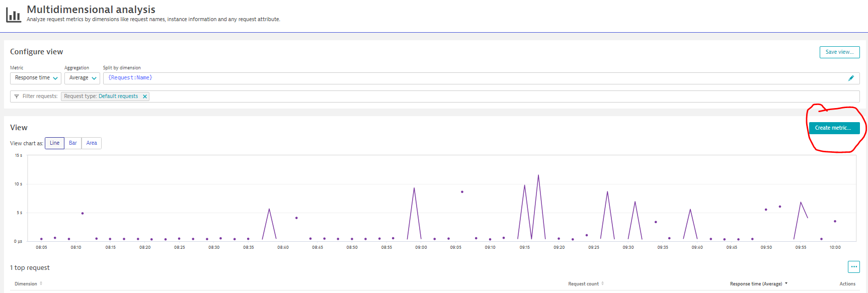Sort by Dimension column arrows
The image size is (868, 293).
[41, 284]
